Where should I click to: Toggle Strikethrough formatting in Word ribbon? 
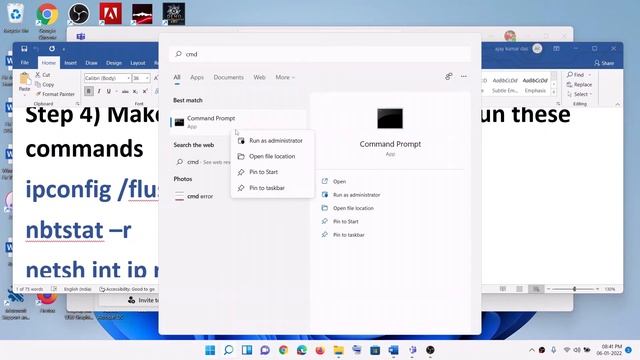(125, 91)
